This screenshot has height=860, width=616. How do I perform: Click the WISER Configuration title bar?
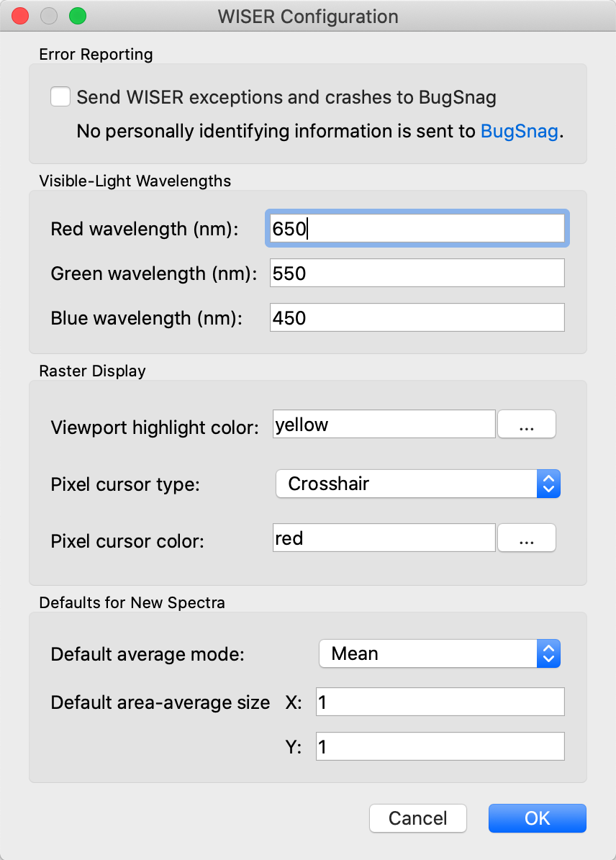[308, 16]
